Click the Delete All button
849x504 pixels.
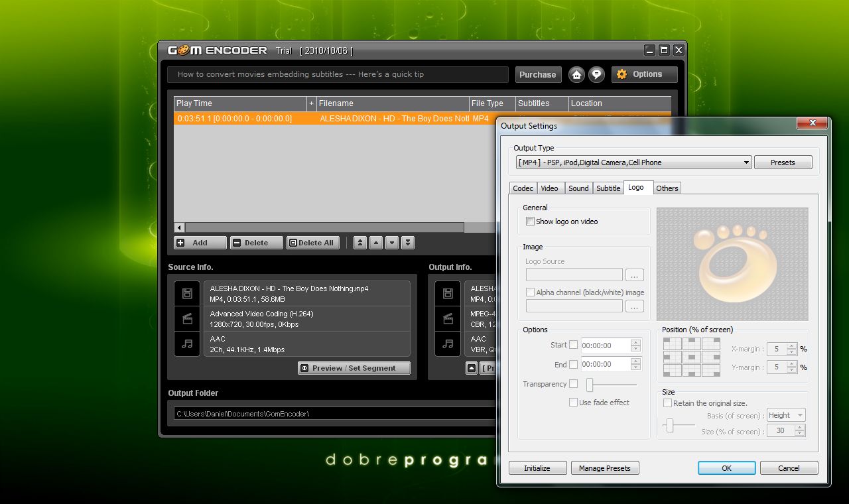click(313, 243)
